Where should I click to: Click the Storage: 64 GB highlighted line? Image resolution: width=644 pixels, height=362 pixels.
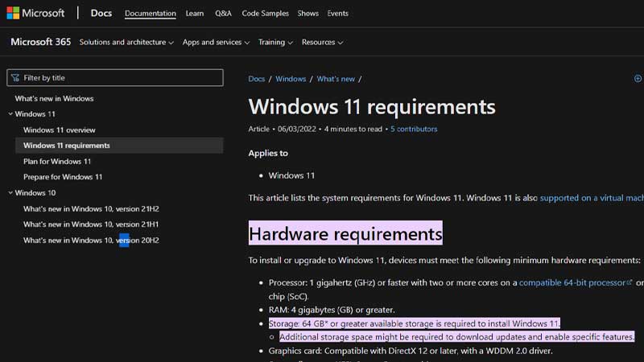(414, 323)
